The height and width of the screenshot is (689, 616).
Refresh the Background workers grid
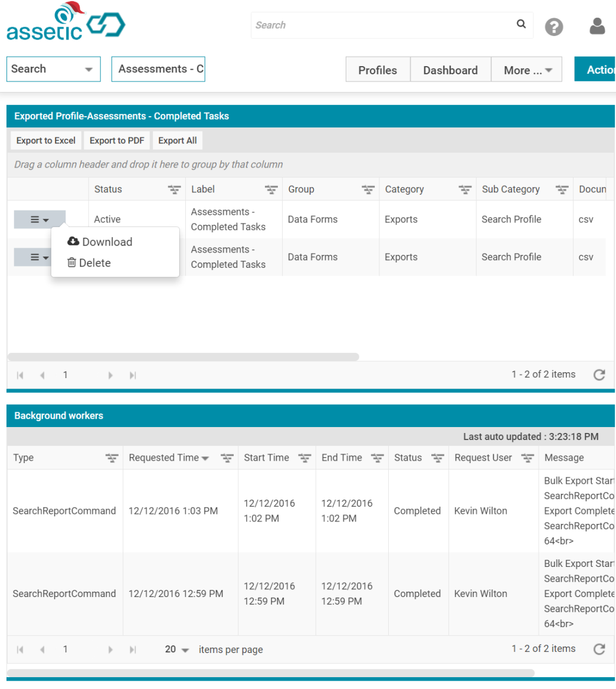tap(599, 649)
